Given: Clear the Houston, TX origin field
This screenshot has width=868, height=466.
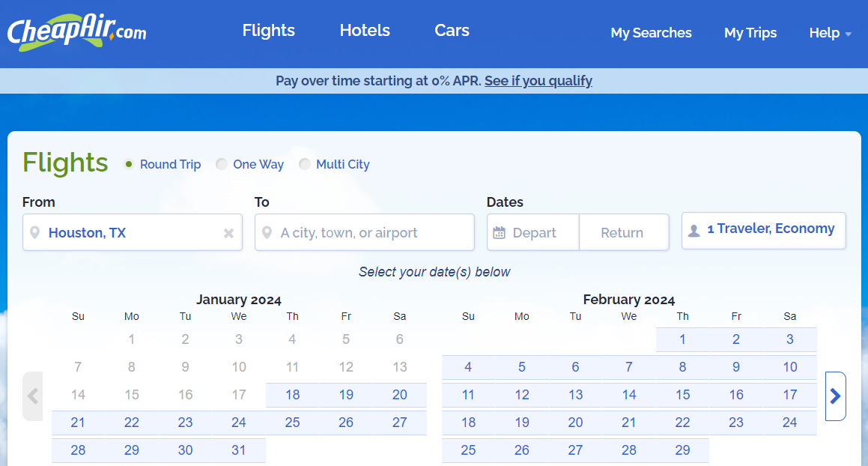Looking at the screenshot, I should tap(228, 233).
